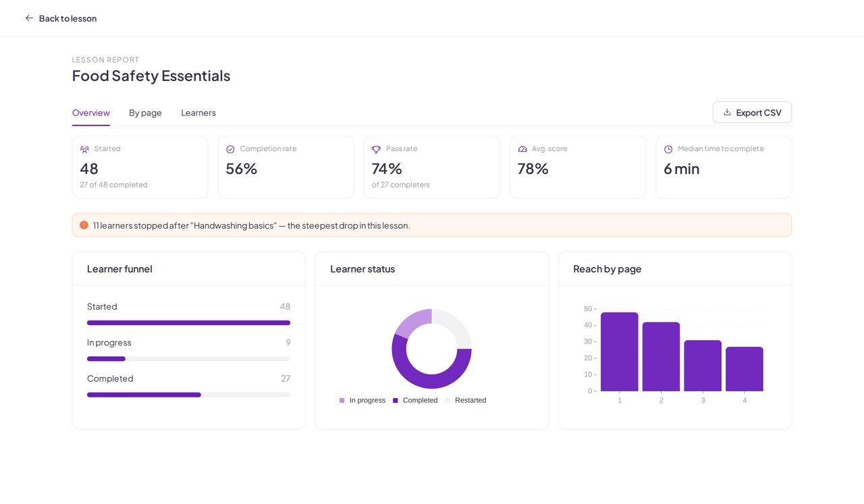
Task: Toggle In progress legend item in donut chart
Action: click(x=362, y=400)
